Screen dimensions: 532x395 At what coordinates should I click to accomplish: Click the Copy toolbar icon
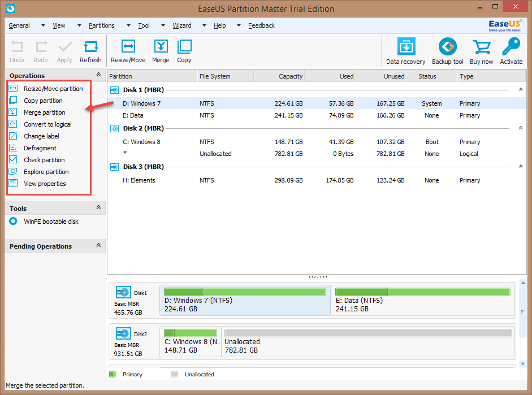coord(184,46)
